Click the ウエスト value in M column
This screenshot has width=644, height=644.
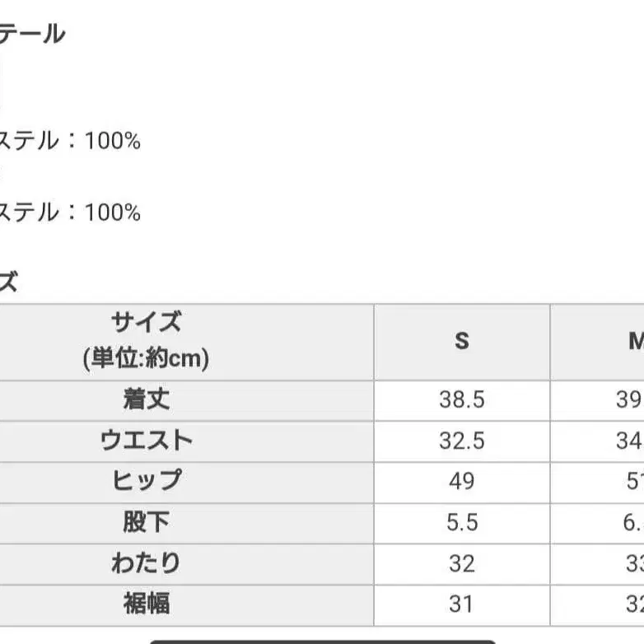(630, 441)
